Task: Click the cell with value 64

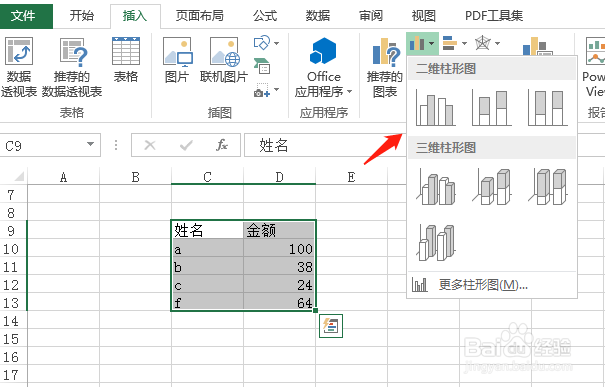Action: [x=279, y=302]
